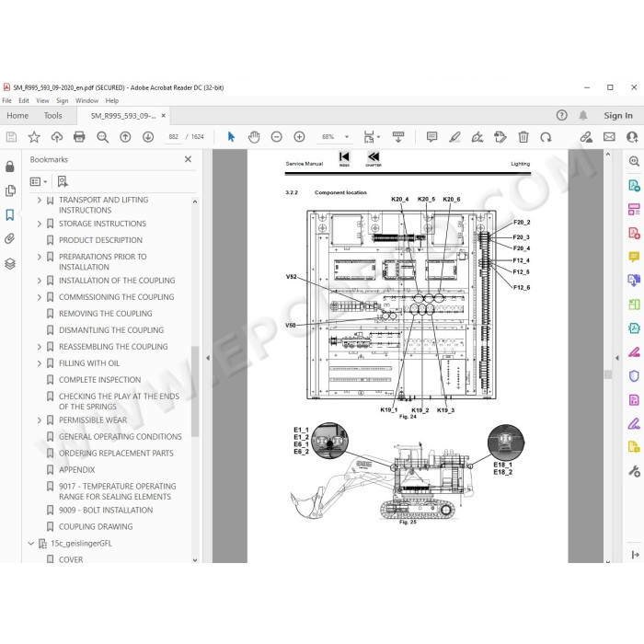The width and height of the screenshot is (644, 644).
Task: Click the scrolling mode keyboard icon
Action: click(398, 137)
